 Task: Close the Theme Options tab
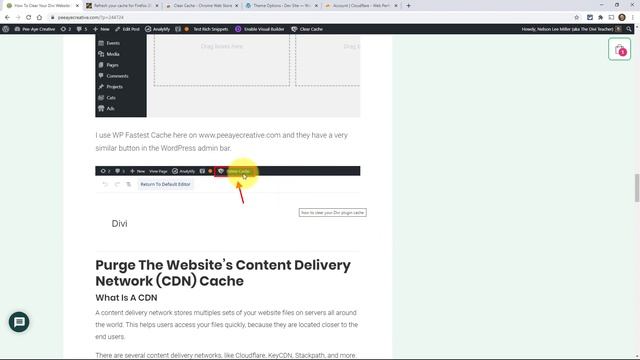[316, 6]
